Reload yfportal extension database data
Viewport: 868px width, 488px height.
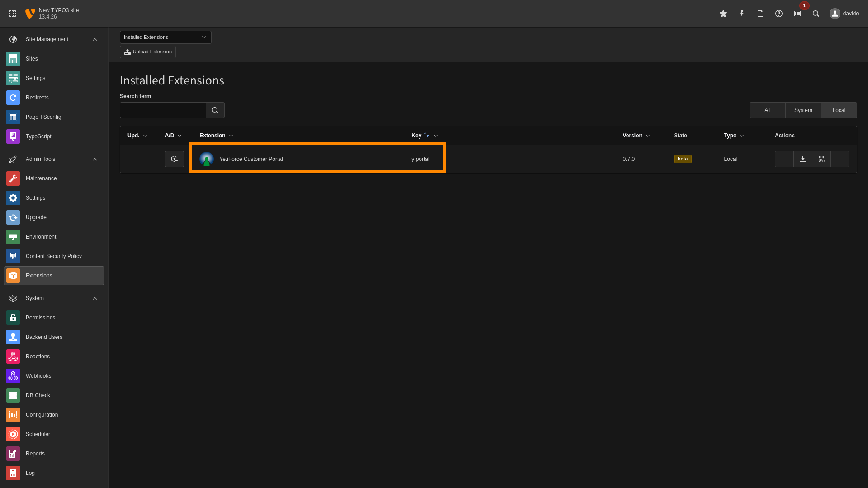[821, 159]
